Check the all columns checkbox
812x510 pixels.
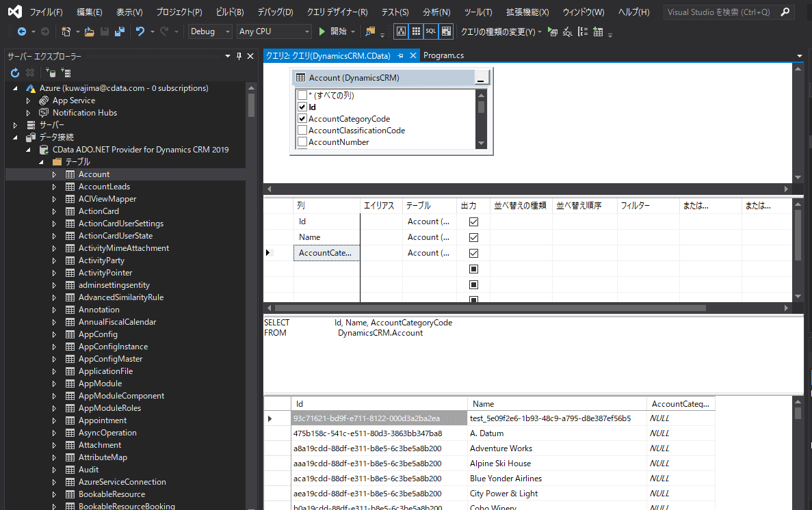[302, 95]
